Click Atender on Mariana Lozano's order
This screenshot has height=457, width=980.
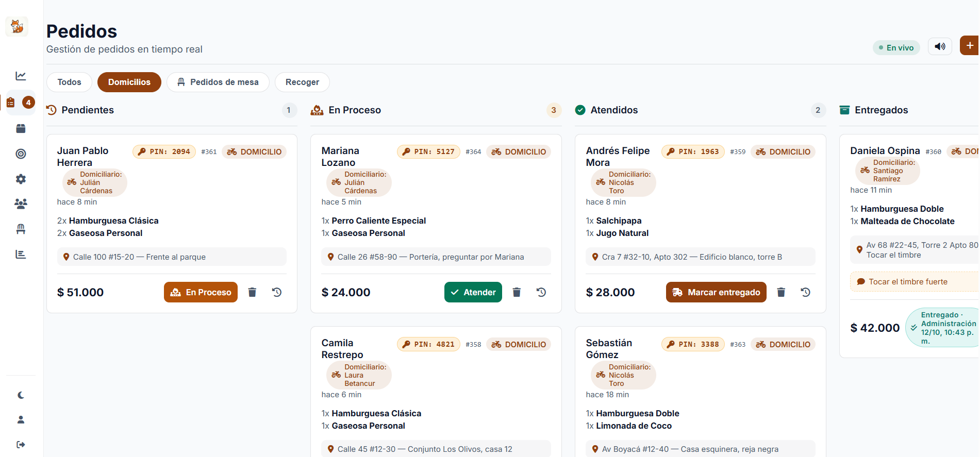point(473,292)
